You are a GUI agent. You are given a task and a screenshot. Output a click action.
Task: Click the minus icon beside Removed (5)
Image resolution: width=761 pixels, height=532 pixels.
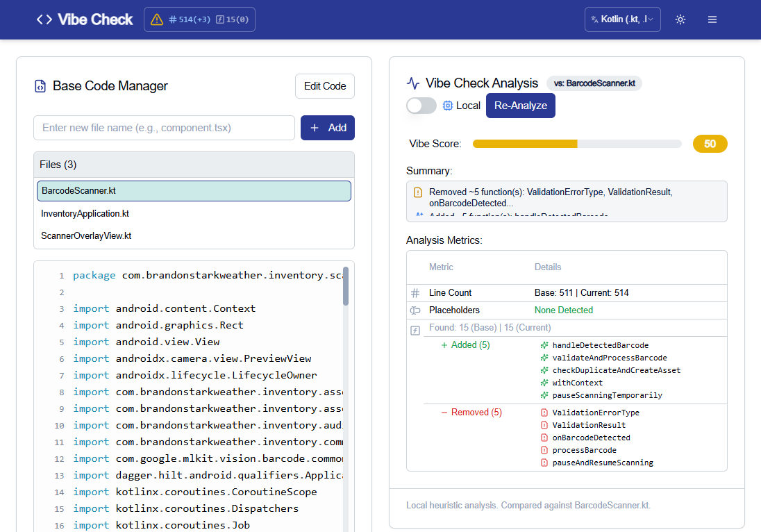pyautogui.click(x=444, y=413)
